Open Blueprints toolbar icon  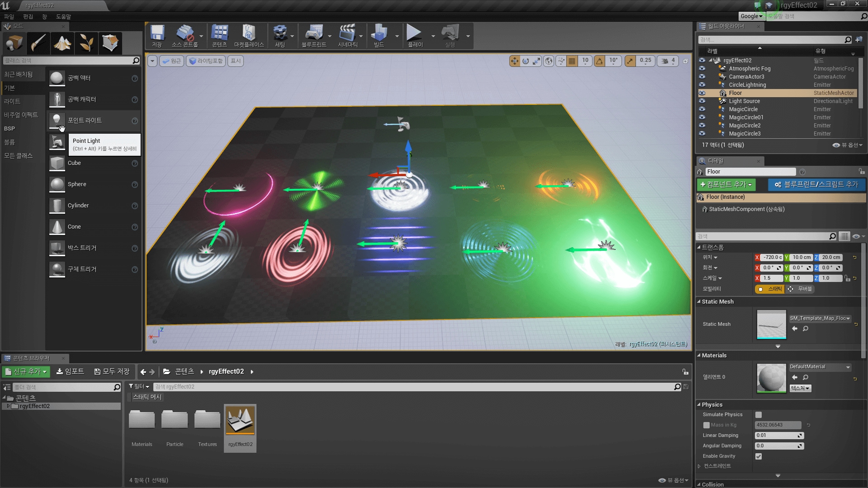click(x=314, y=36)
